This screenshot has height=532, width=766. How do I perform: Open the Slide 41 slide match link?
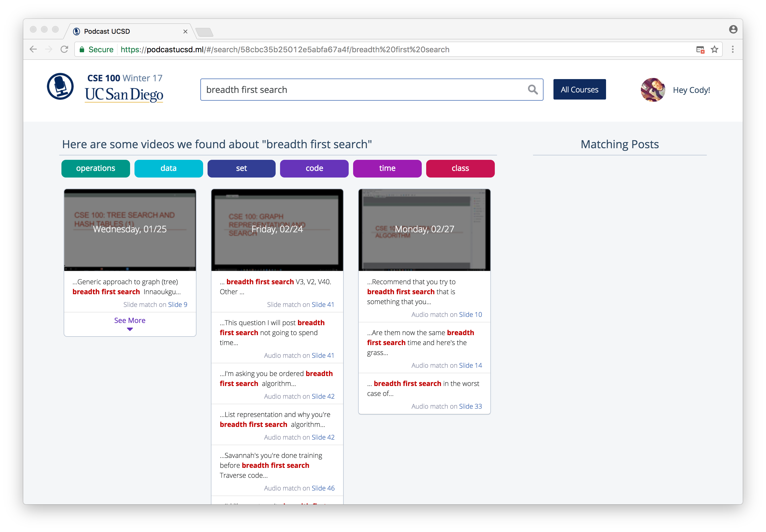pyautogui.click(x=323, y=304)
